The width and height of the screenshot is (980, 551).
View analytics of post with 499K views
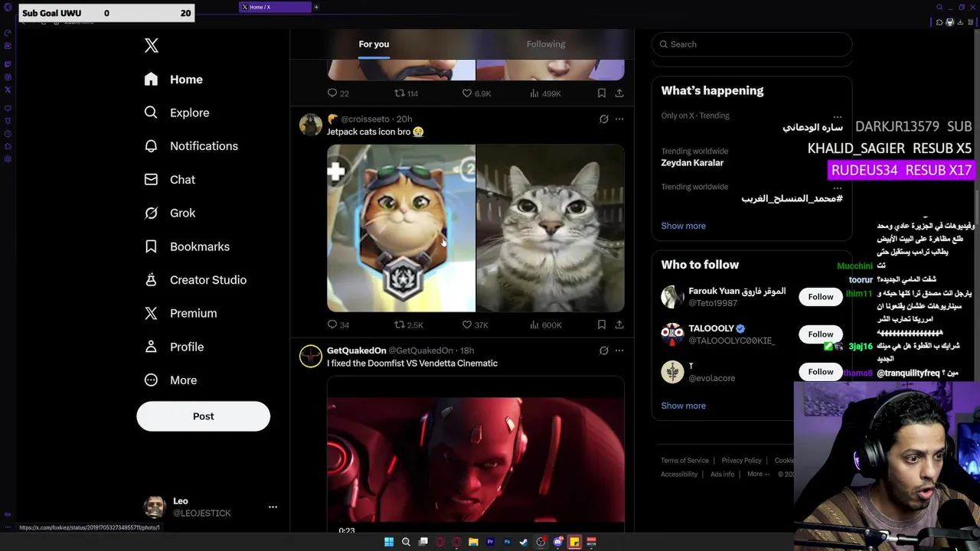click(545, 93)
